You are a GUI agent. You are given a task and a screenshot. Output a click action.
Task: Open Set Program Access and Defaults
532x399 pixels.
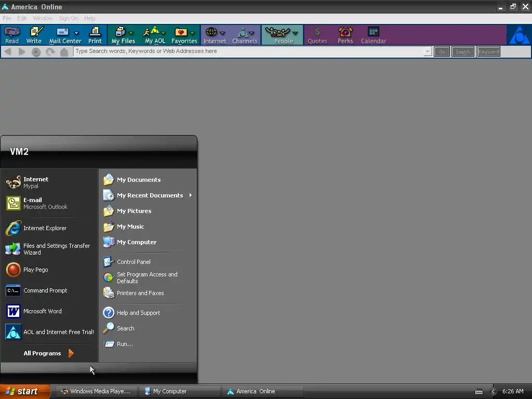[148, 277]
